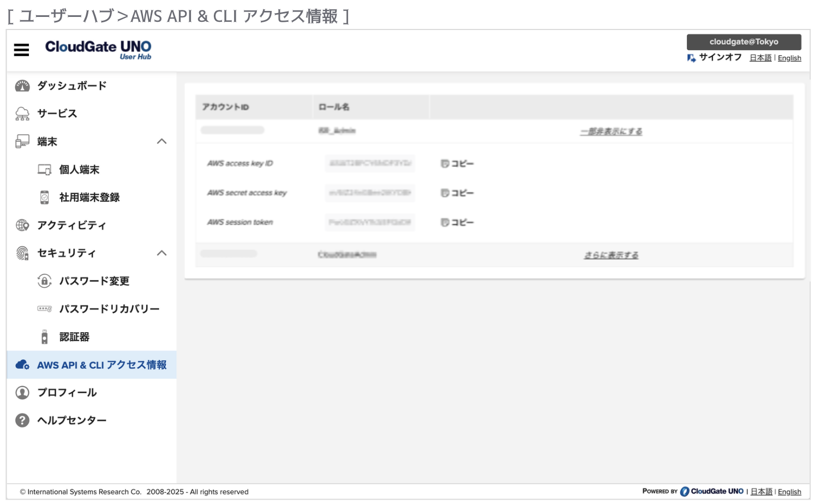Click the International Systems Research Co. copyright text
Viewport: 815px width, 504px height.
click(134, 492)
